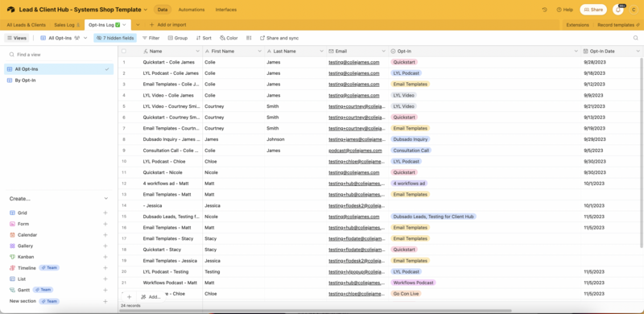The height and width of the screenshot is (314, 644).
Task: Open the Sales Log table tab
Action: (x=67, y=25)
